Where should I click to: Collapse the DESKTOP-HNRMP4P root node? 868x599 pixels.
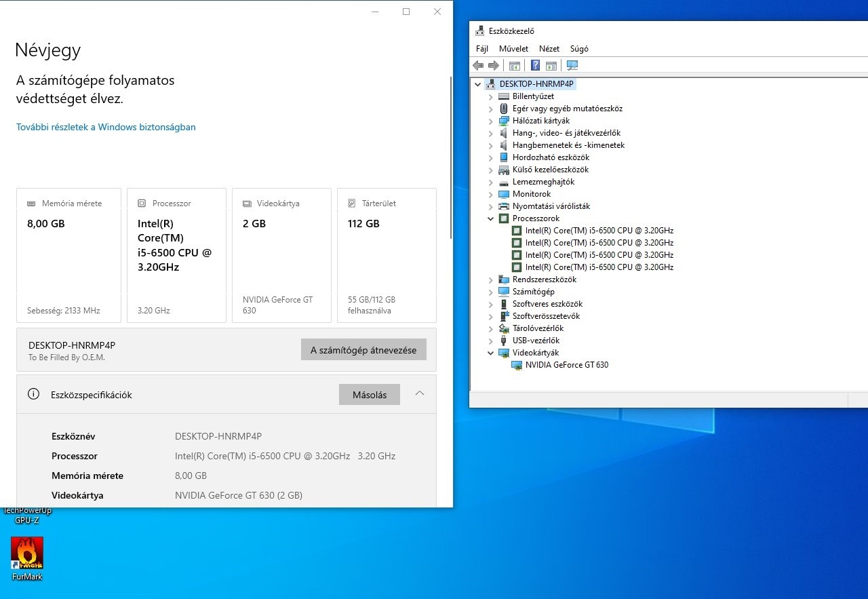478,84
